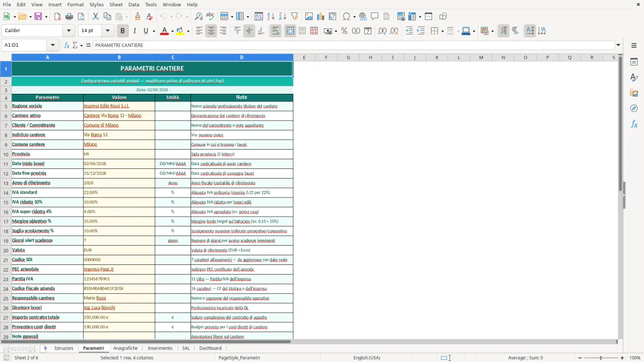Image resolution: width=644 pixels, height=362 pixels.
Task: Export directly as PDF
Action: coord(57,17)
